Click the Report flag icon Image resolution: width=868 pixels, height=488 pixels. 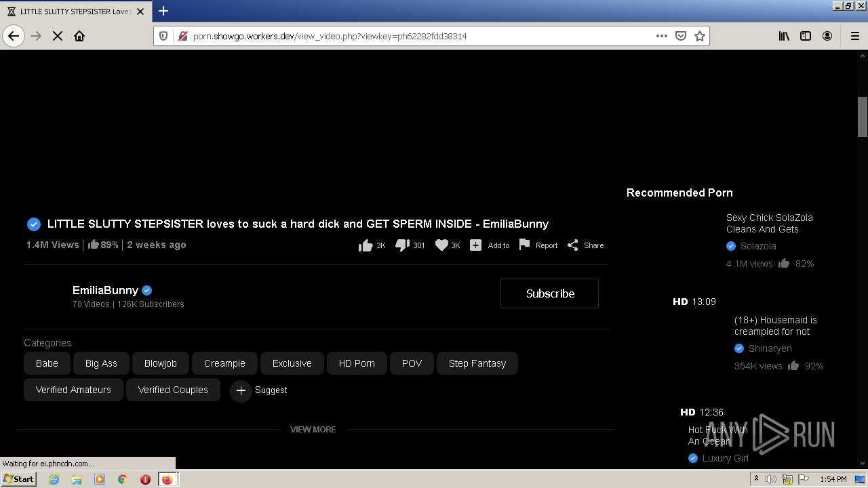(524, 245)
